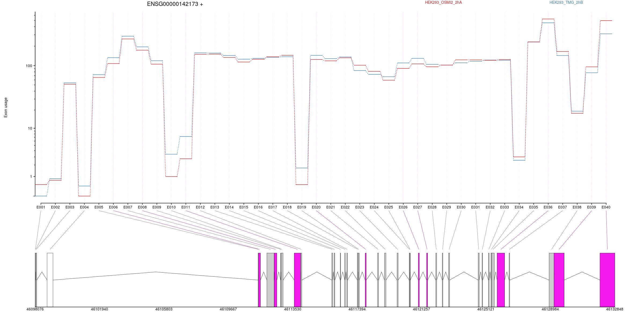Click exon label E004
Viewport: 644px width, 322px height.
click(x=84, y=207)
